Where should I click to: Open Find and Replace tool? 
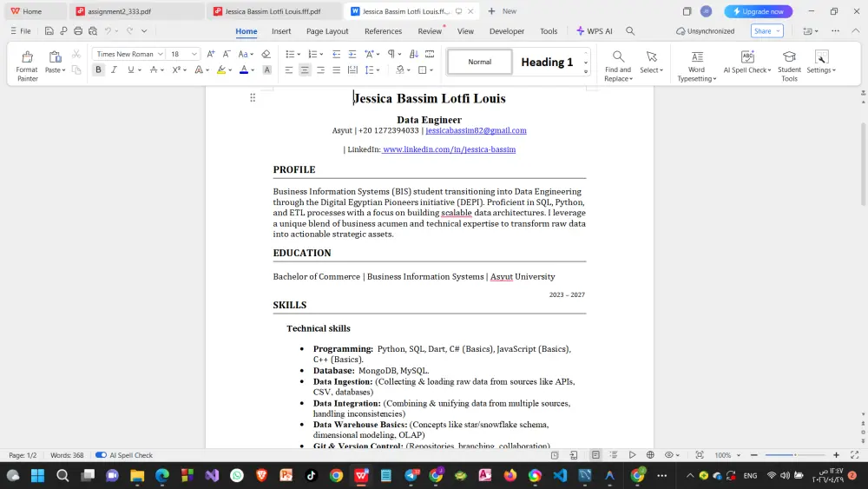point(618,65)
